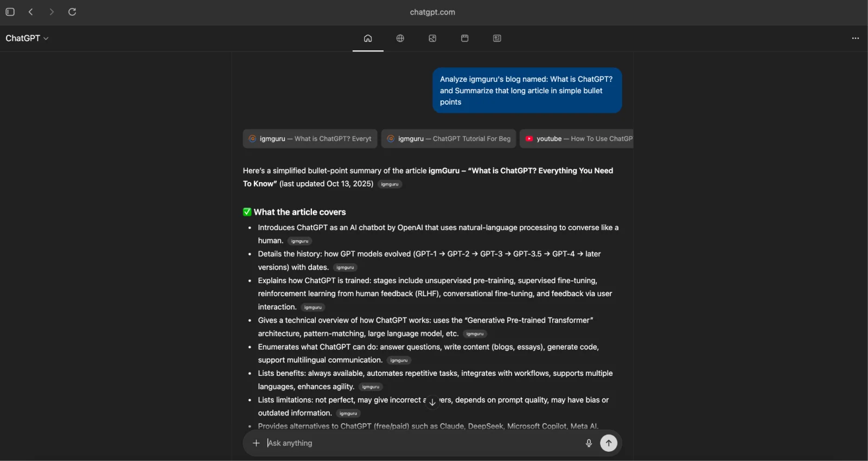Click the green checkmark emoji by heading

point(247,212)
